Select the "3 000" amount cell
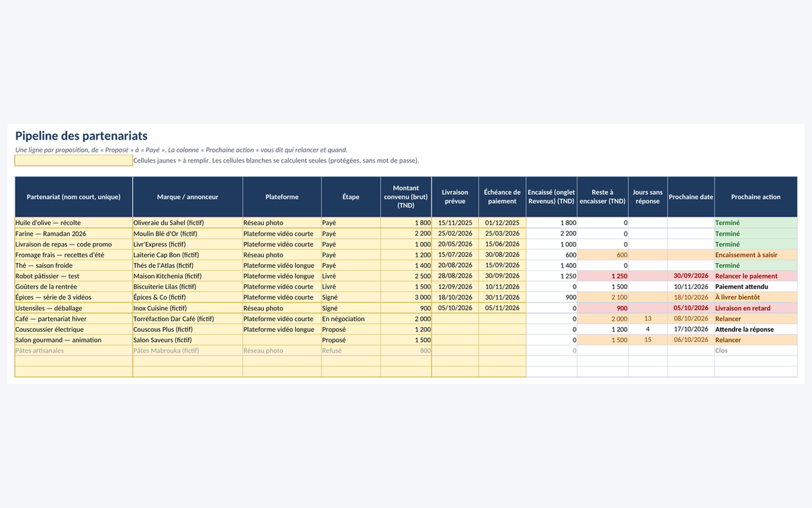This screenshot has height=508, width=812. 406,297
